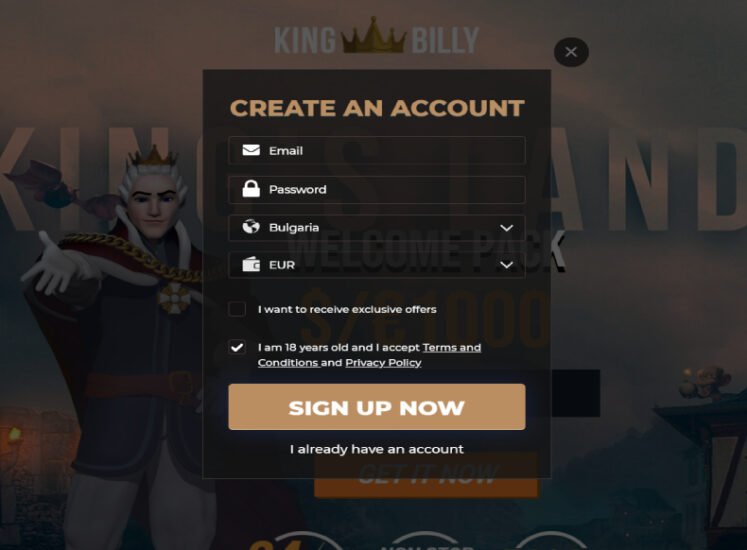Focus the Email input field
The width and height of the screenshot is (747, 550).
(377, 151)
